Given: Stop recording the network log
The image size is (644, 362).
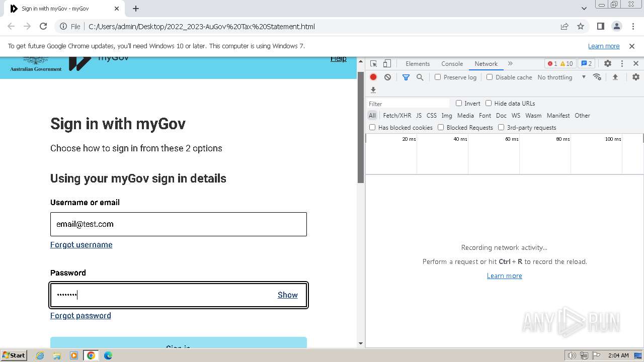Looking at the screenshot, I should tap(373, 77).
